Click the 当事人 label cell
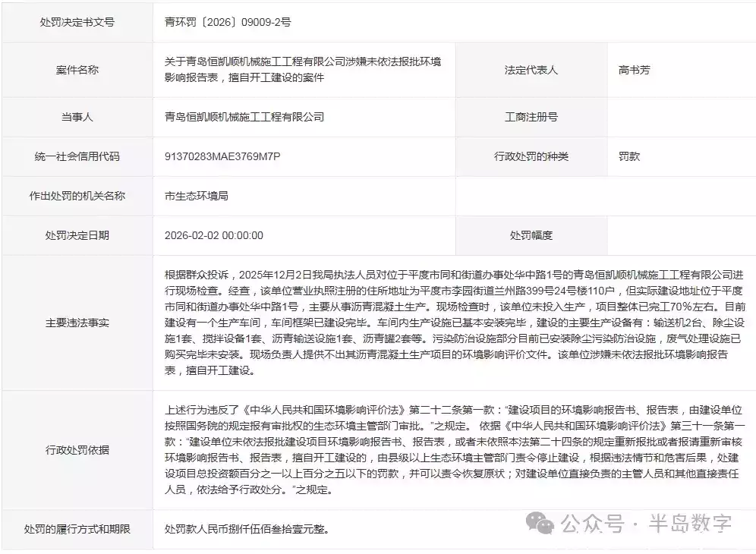Viewport: 756px width, 554px height. [x=77, y=117]
